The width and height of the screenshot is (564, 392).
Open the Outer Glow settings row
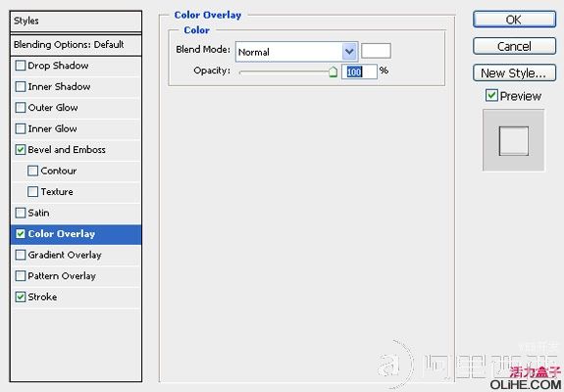76,108
